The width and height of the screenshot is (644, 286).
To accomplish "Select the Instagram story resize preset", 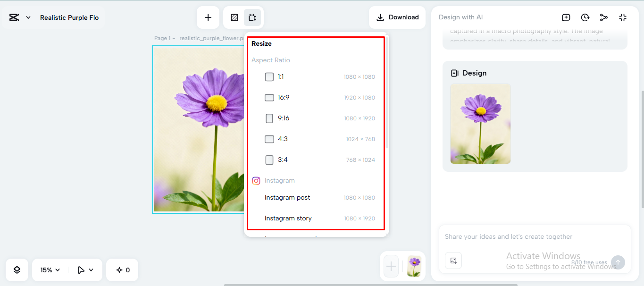I will 288,218.
